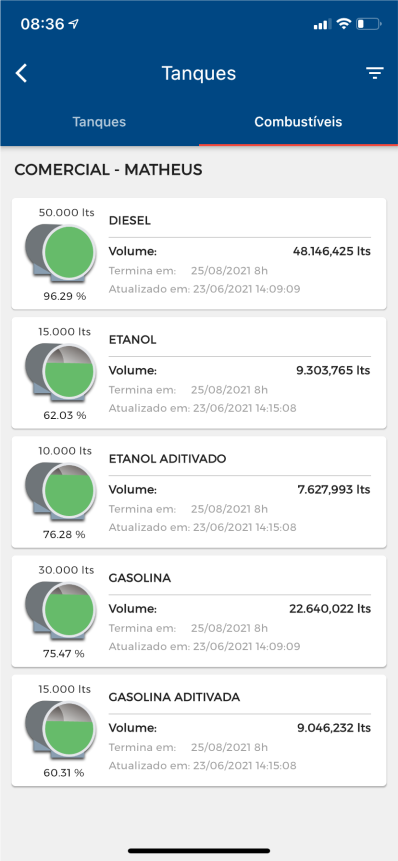Switch to the Tanques tab
This screenshot has height=861, width=398.
(99, 121)
